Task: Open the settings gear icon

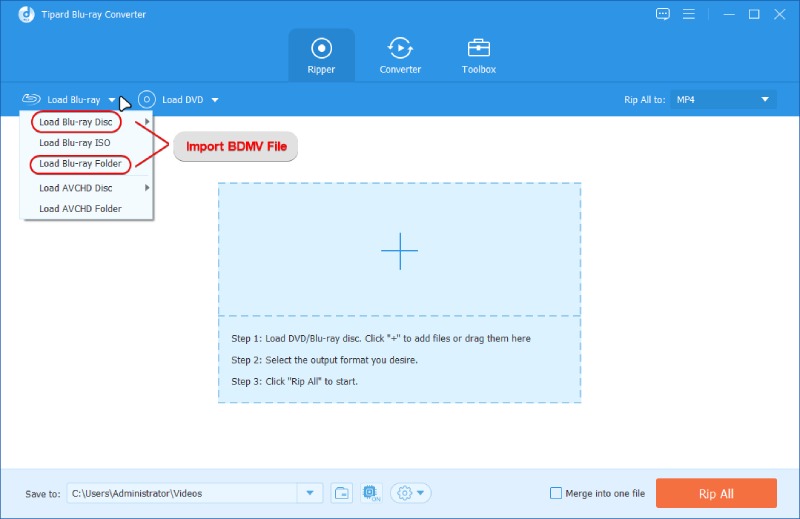Action: 404,493
